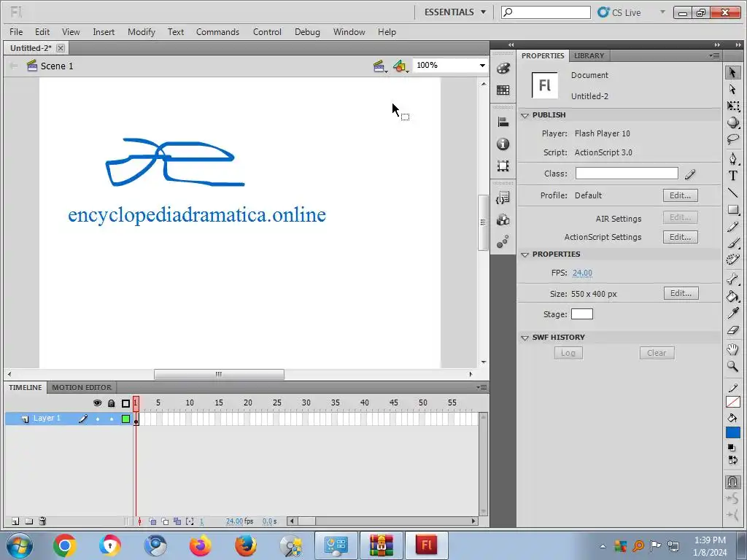Screen dimensions: 747x560
Task: Click Edit button next to Profile
Action: 681,195
